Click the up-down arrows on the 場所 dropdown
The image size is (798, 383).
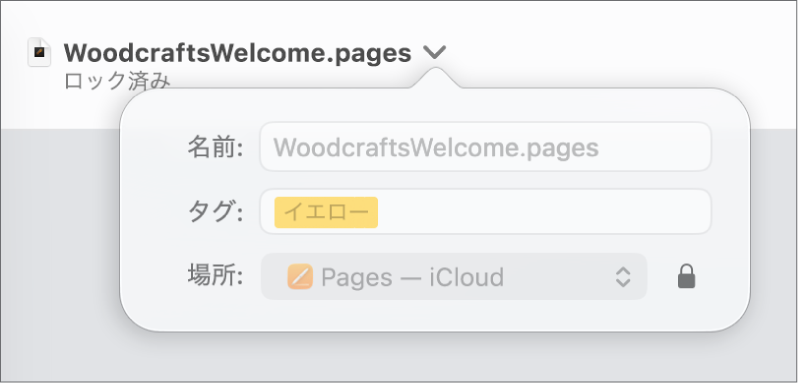point(623,277)
